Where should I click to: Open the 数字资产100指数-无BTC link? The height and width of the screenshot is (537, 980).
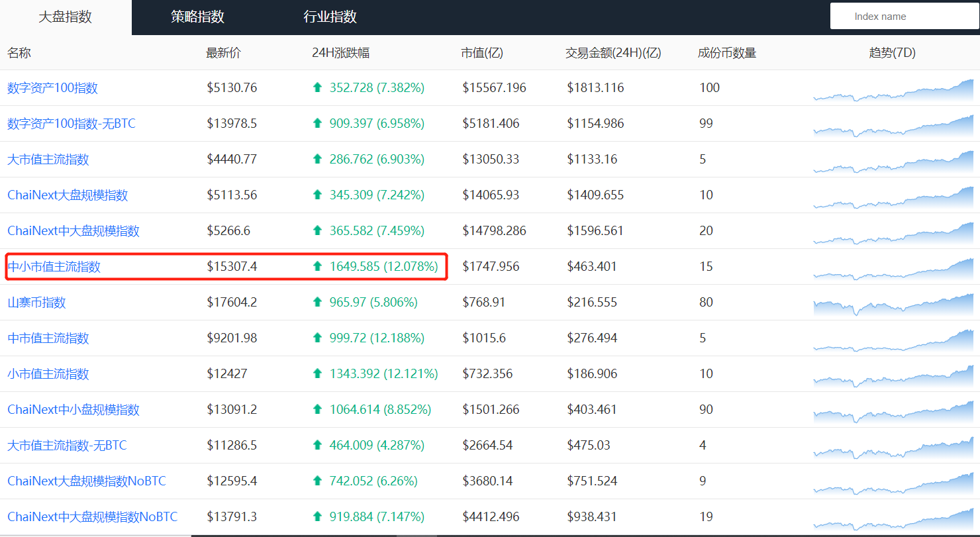[x=71, y=124]
